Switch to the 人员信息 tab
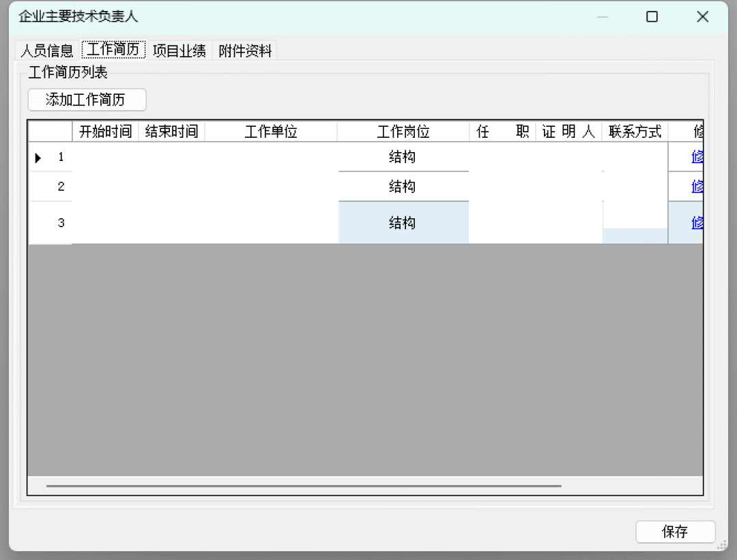 tap(46, 50)
